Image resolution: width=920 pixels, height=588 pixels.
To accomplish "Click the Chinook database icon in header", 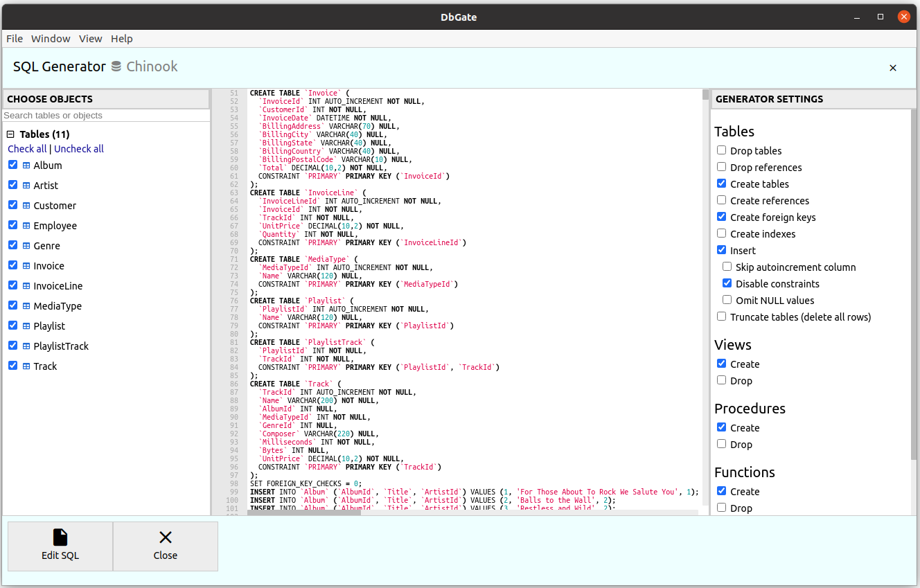I will pos(116,66).
